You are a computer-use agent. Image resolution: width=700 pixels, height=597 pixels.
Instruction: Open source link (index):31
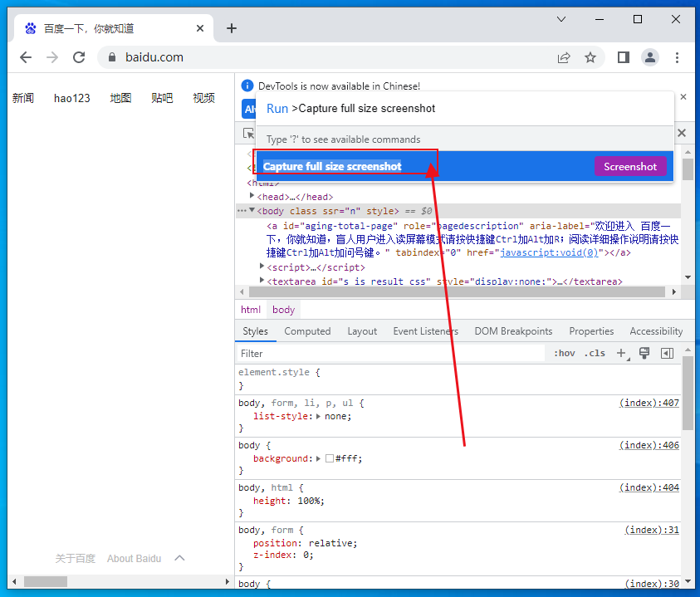click(x=652, y=530)
